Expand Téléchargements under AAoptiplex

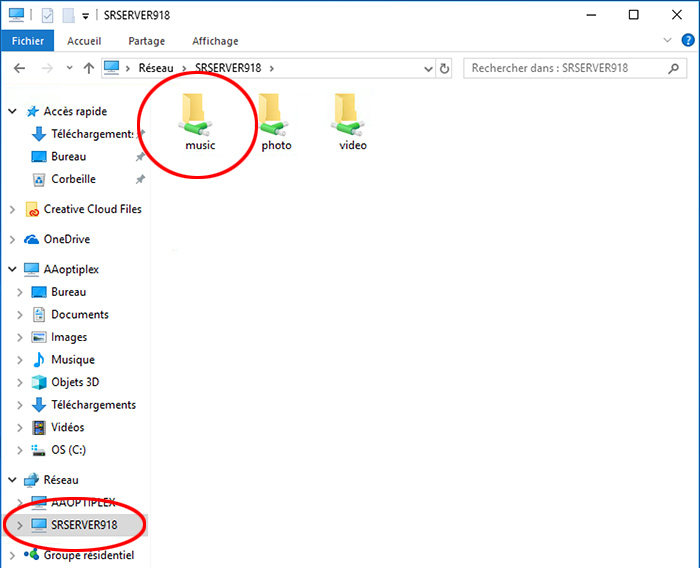pyautogui.click(x=20, y=405)
